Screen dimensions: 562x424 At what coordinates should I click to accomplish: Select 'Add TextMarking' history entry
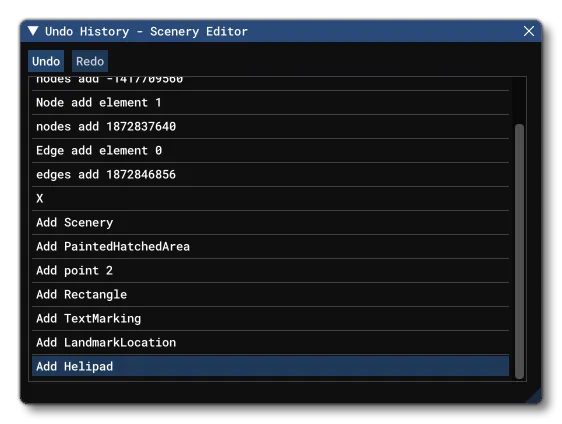click(270, 319)
